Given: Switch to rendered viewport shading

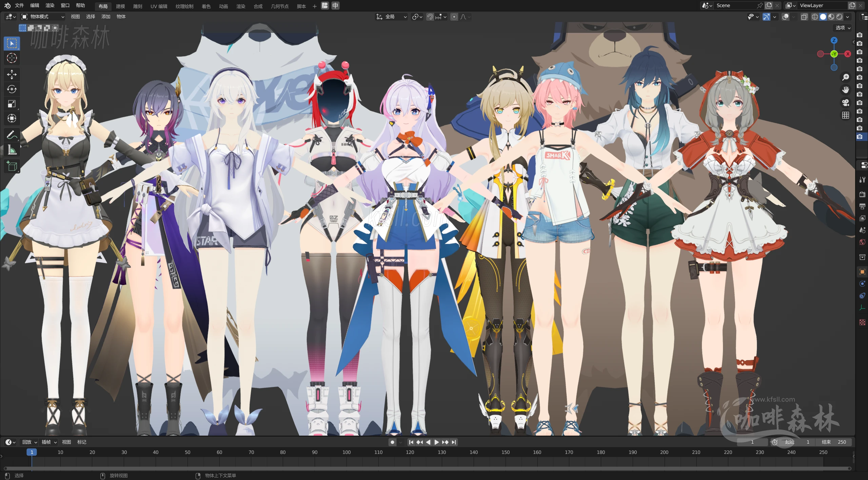Looking at the screenshot, I should [x=840, y=17].
